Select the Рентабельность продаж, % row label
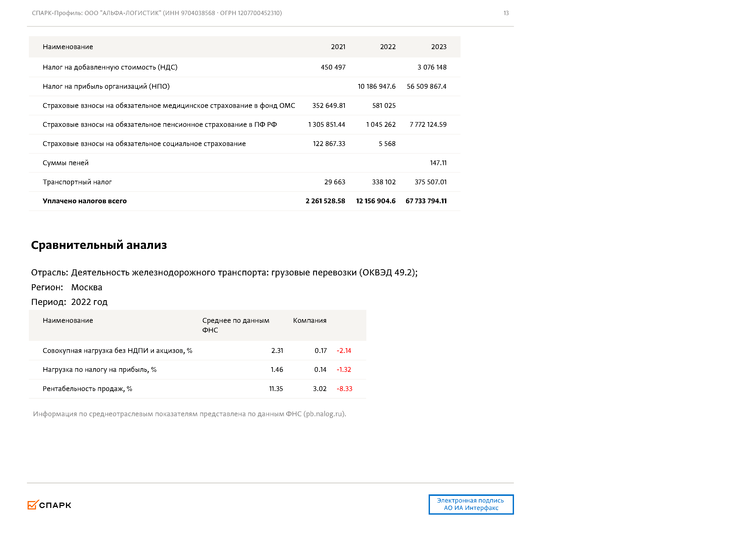Screen dimensions: 756x534 point(87,389)
